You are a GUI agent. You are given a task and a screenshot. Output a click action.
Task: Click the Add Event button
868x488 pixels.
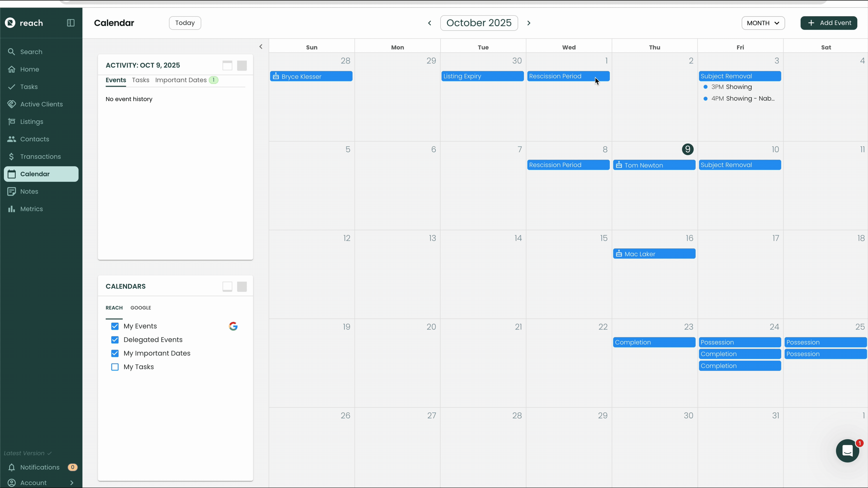pos(829,23)
